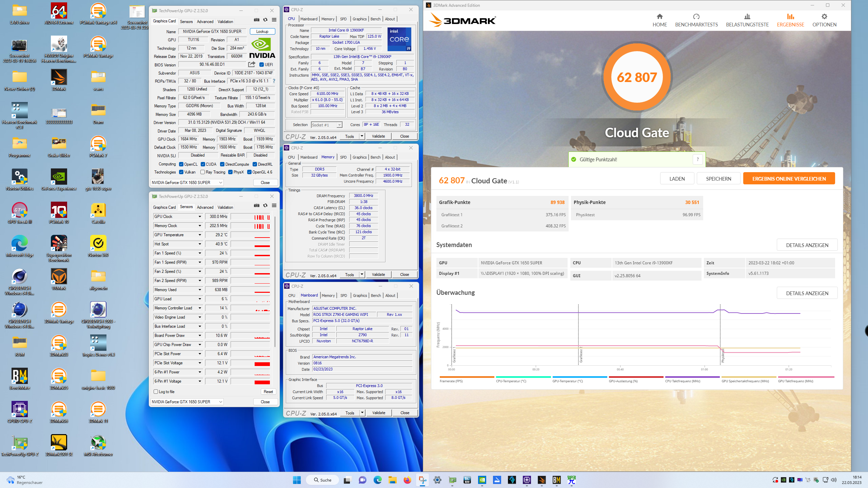The height and width of the screenshot is (488, 868).
Task: Toggle PhysX checkbox in GPU-Z
Action: tap(231, 172)
